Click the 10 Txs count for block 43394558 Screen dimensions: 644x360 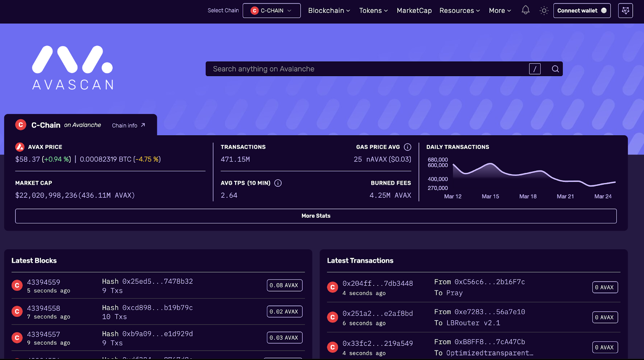pyautogui.click(x=114, y=317)
